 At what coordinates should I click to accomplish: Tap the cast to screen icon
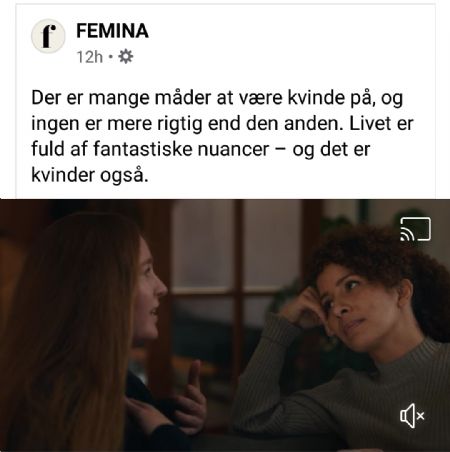tap(415, 229)
